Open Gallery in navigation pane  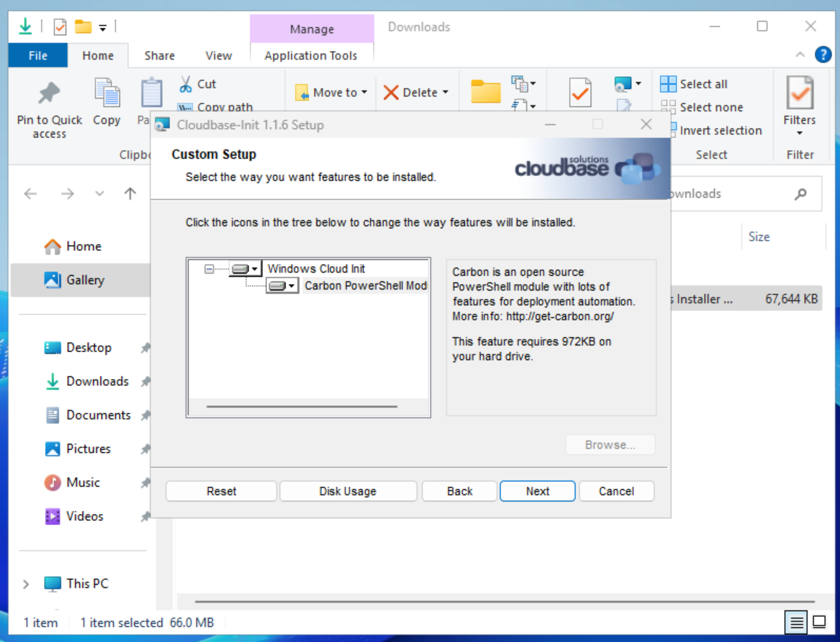click(x=81, y=280)
